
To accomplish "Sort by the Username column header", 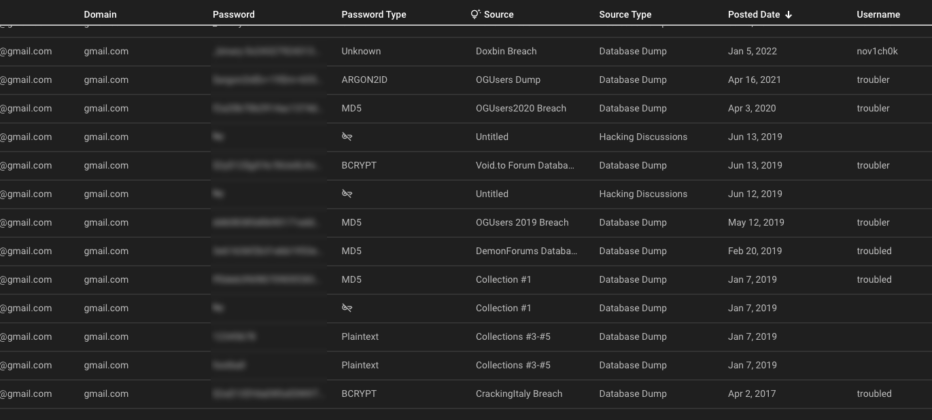I will point(878,14).
